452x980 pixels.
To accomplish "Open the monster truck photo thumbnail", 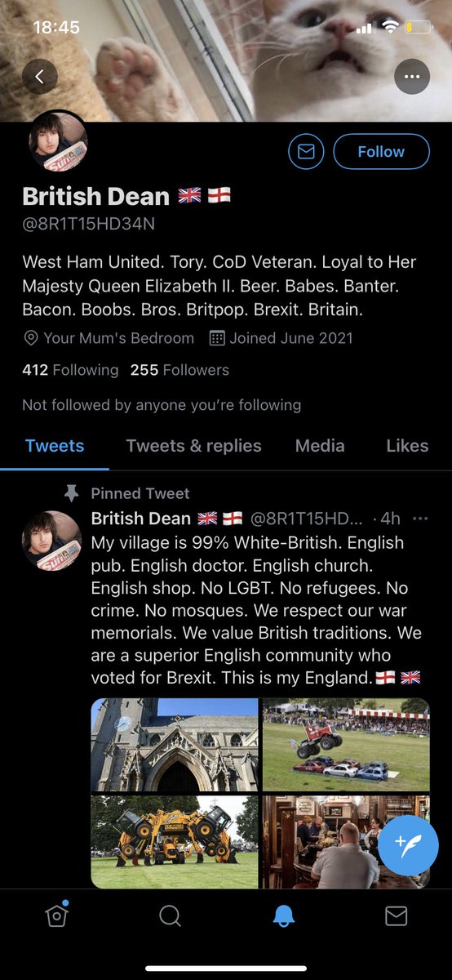I will tap(346, 746).
